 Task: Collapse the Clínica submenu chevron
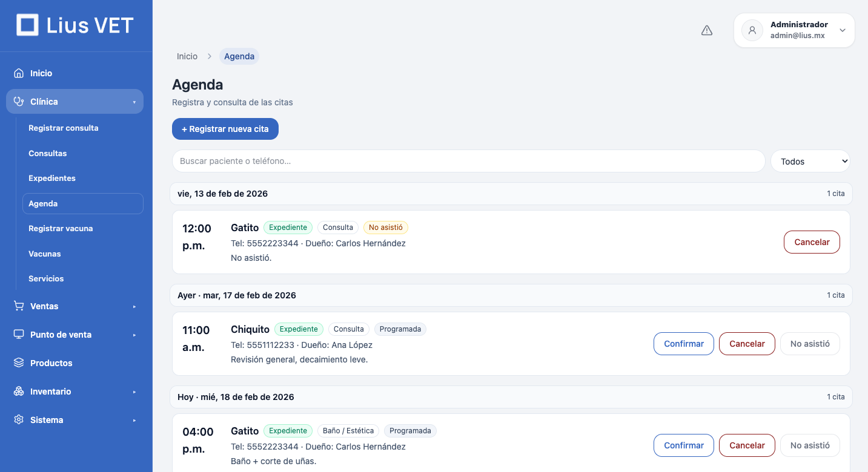136,101
